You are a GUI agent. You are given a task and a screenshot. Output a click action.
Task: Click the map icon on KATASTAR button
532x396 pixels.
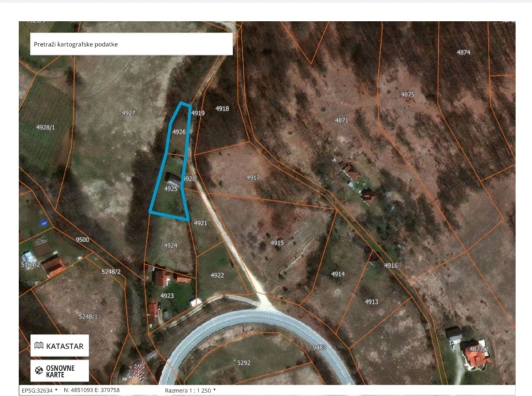[x=39, y=345]
